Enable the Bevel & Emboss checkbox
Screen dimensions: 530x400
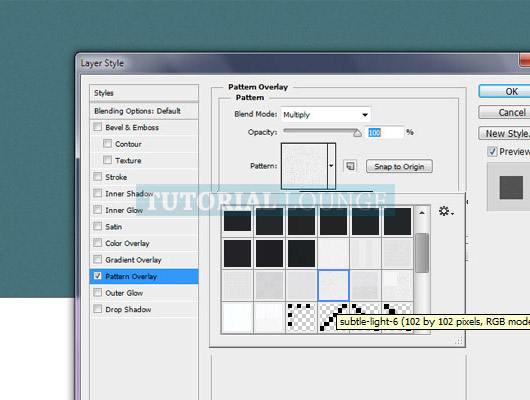pyautogui.click(x=98, y=127)
